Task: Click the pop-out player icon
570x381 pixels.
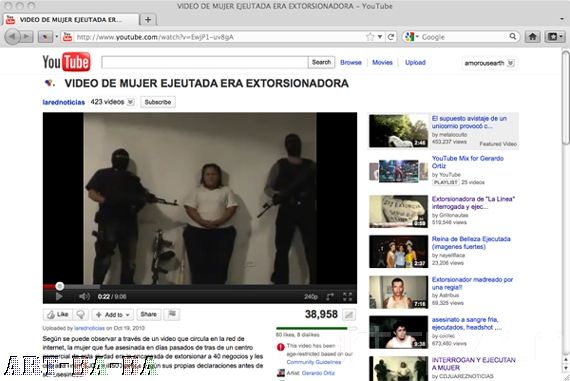Action: point(330,297)
